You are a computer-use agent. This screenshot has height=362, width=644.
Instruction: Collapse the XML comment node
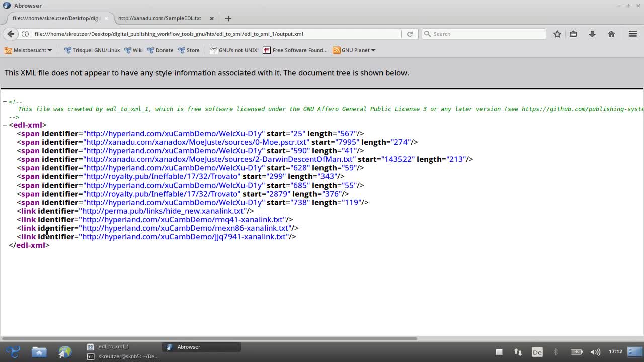5,101
